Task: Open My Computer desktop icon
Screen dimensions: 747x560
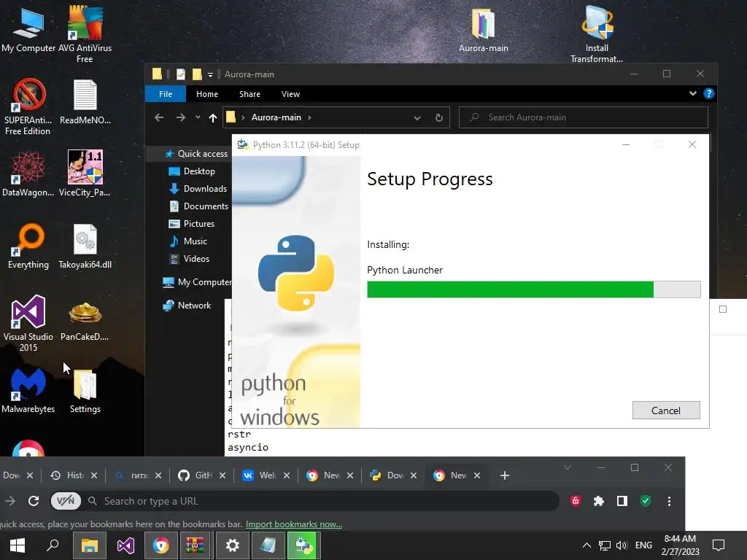Action: click(28, 29)
